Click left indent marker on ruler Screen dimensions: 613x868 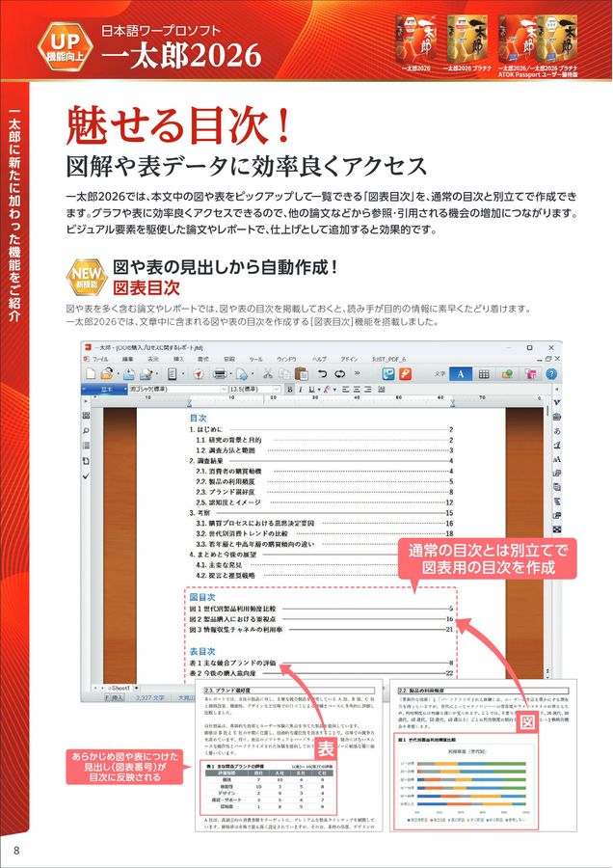pos(190,402)
